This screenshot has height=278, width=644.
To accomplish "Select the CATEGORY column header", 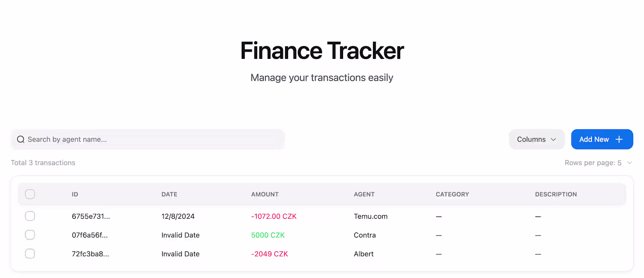I will pos(452,194).
